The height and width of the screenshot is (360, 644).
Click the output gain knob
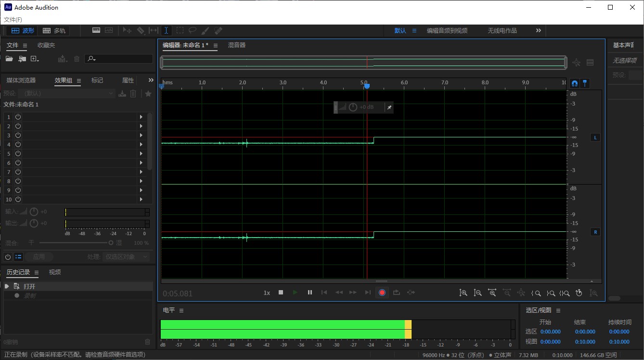pos(34,223)
